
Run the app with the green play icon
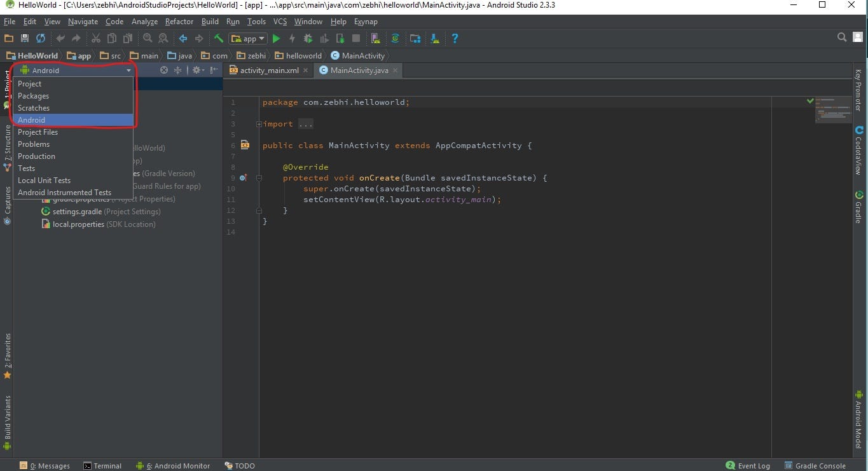coord(277,38)
